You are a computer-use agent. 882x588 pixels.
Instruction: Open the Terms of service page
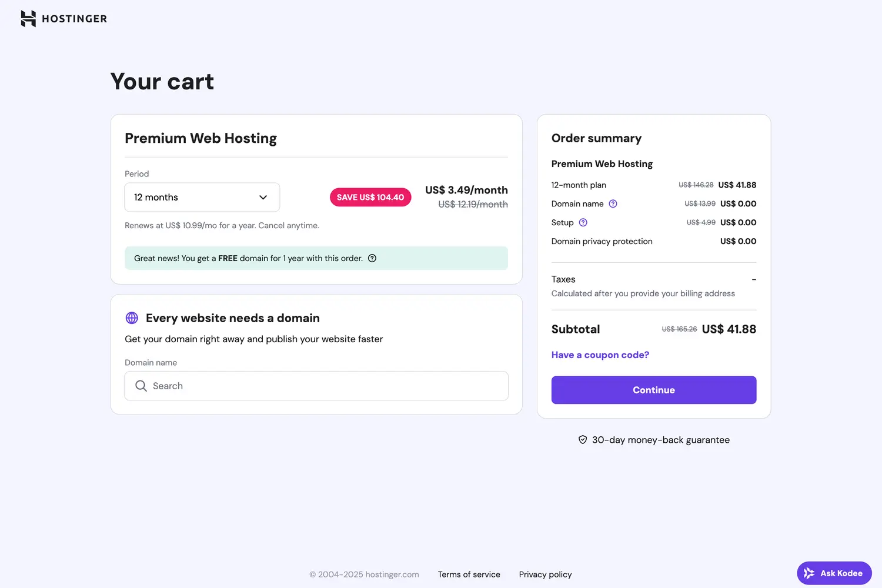[x=469, y=574]
